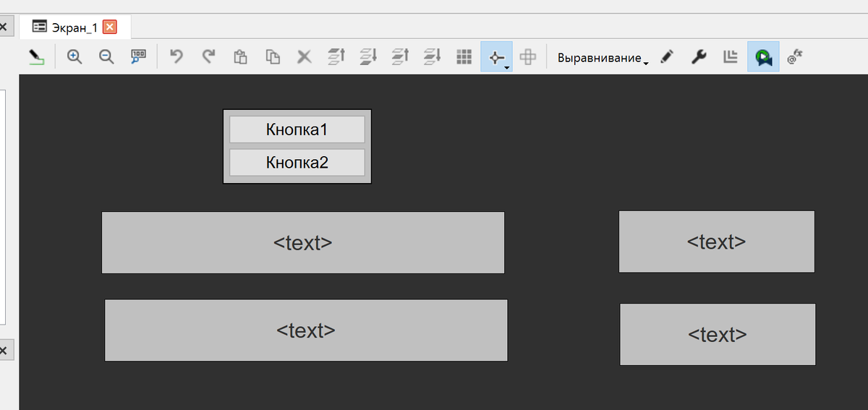Image resolution: width=868 pixels, height=410 pixels.
Task: Click the pencil edit icon
Action: [x=667, y=57]
